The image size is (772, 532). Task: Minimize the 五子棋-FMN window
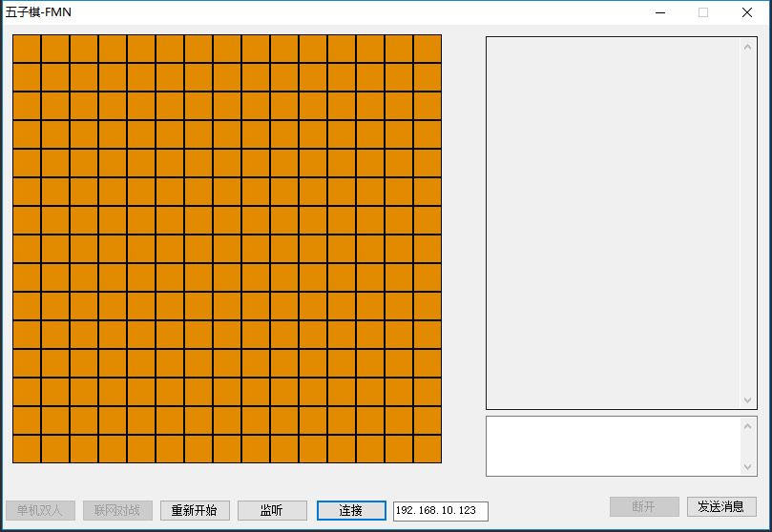(x=659, y=12)
